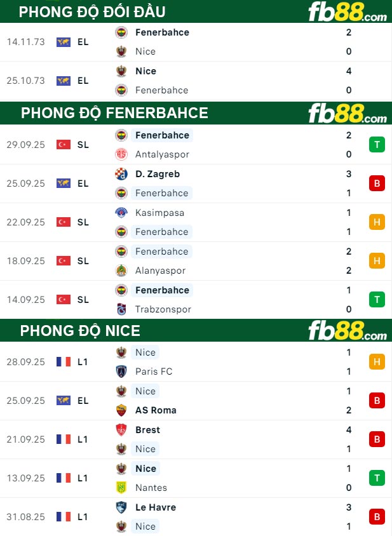This screenshot has height=536, width=392.
Task: Click the Le Havre team crest
Action: (121, 507)
